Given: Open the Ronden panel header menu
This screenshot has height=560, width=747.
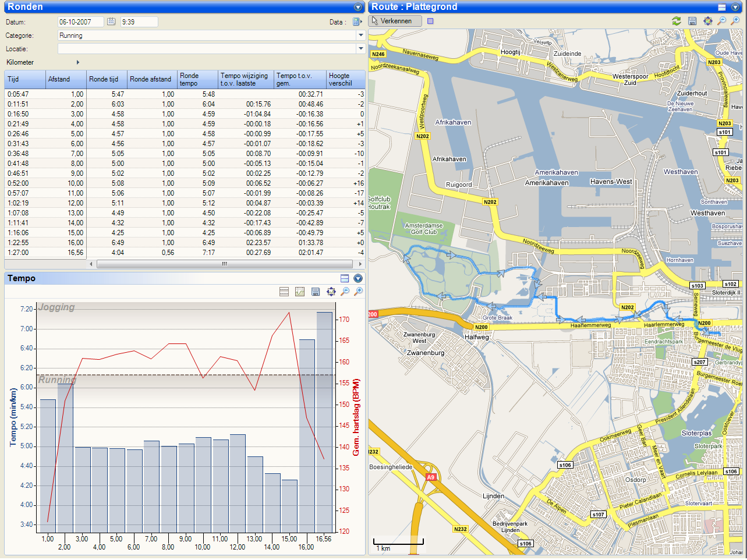Looking at the screenshot, I should [358, 7].
